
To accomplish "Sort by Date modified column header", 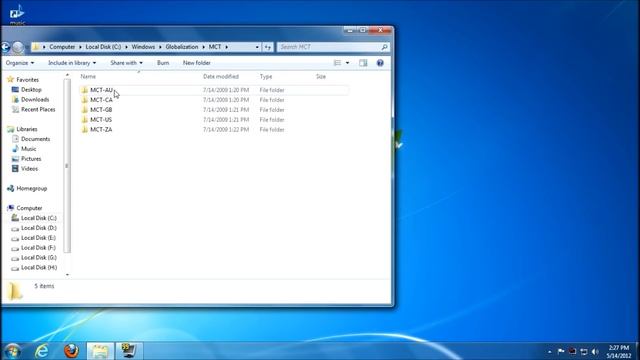I will (x=221, y=76).
